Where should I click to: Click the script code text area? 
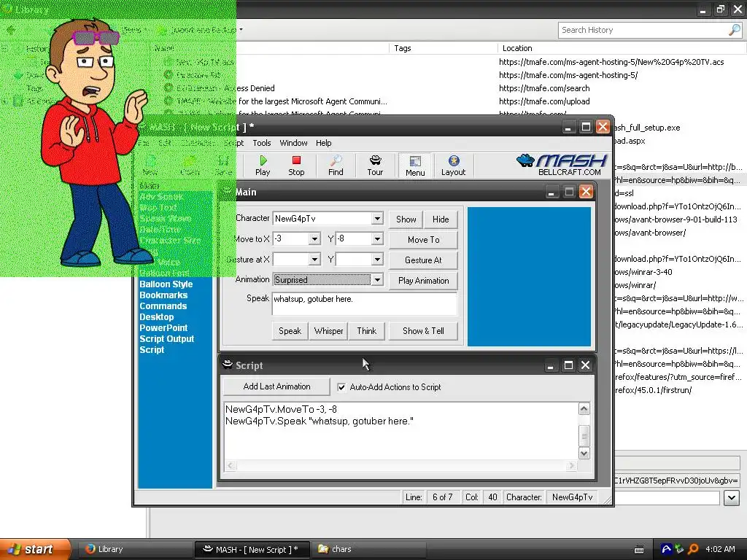[400, 430]
